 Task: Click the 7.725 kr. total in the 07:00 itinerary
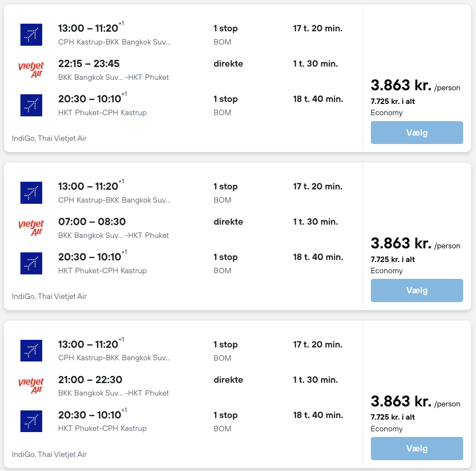[x=393, y=260]
